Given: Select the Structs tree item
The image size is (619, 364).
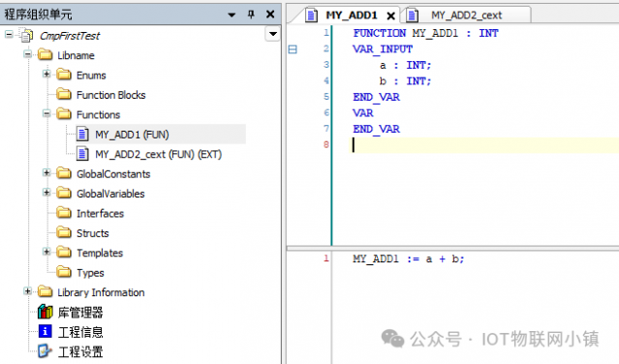Looking at the screenshot, I should (93, 233).
